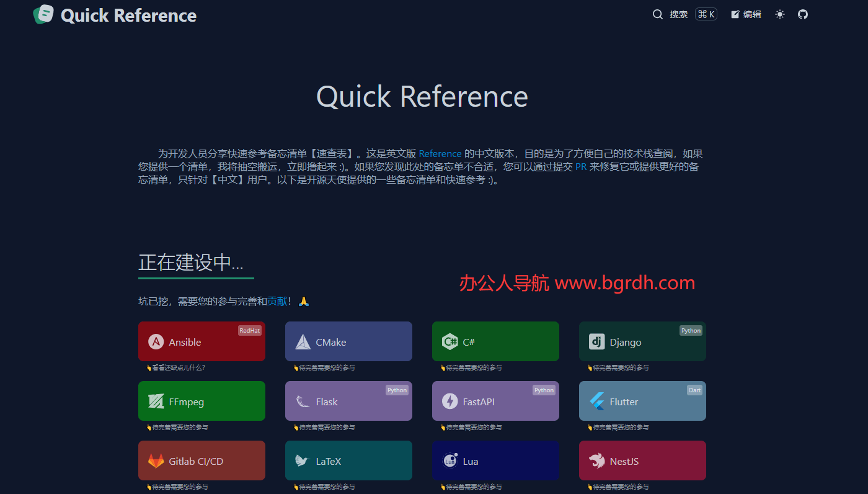Click the RedHat tag on Ansible
Image resolution: width=868 pixels, height=494 pixels.
pyautogui.click(x=250, y=331)
